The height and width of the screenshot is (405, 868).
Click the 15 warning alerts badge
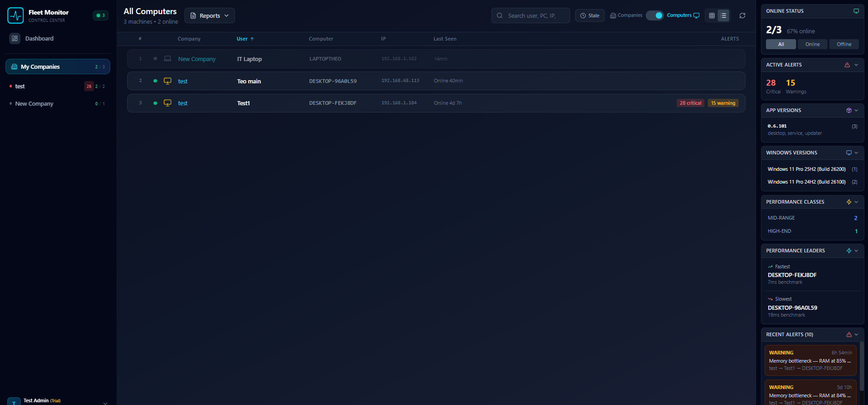(723, 103)
